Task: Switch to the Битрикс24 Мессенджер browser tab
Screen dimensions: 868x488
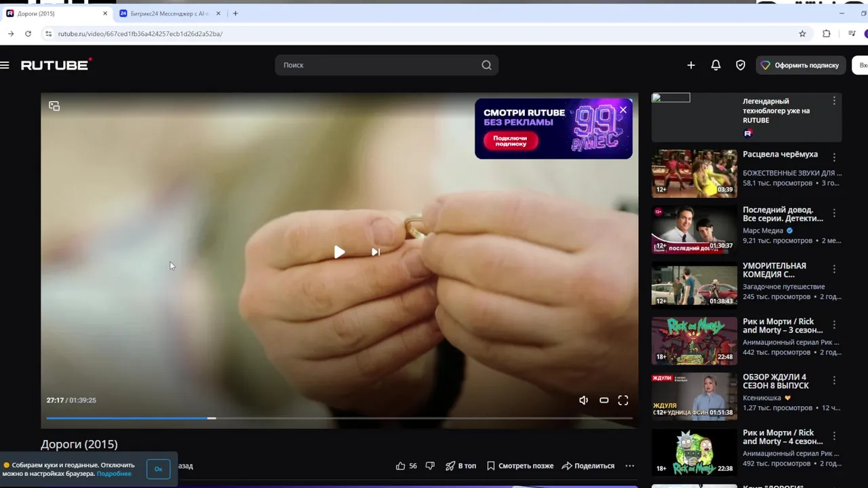Action: pos(169,14)
